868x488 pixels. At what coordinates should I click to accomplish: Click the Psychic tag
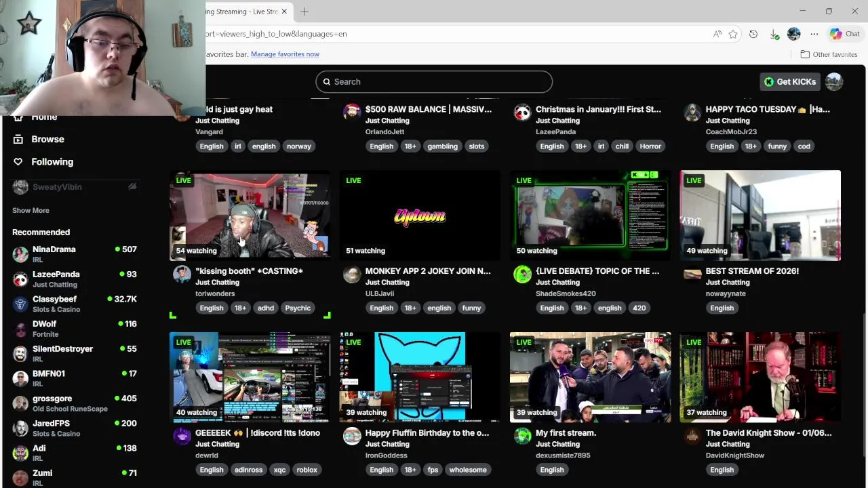click(298, 308)
